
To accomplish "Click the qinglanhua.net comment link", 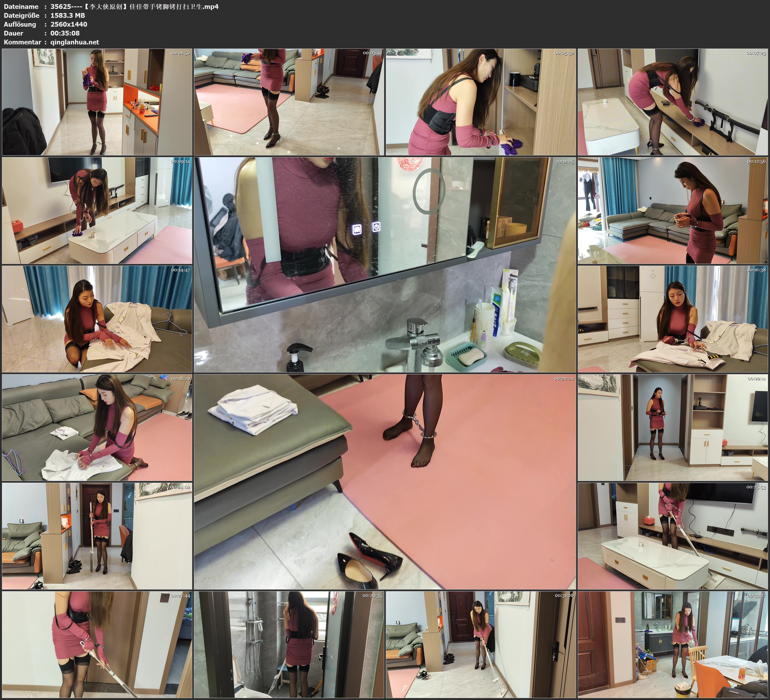I will (75, 42).
